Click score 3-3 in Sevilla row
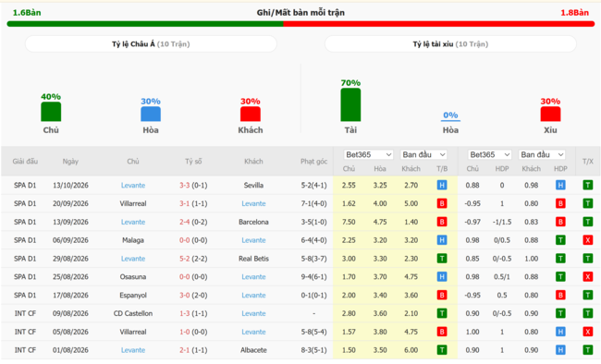601x364 pixels. click(x=184, y=186)
